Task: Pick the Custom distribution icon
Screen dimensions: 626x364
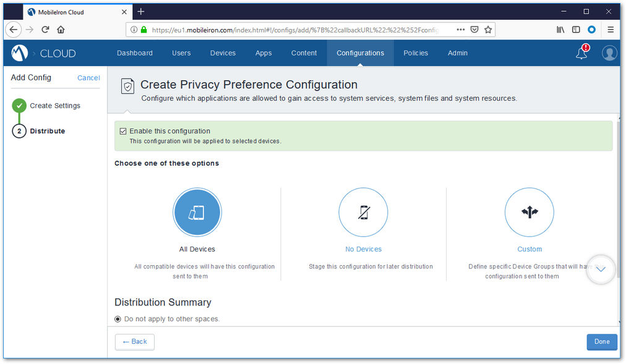Action: click(x=530, y=213)
